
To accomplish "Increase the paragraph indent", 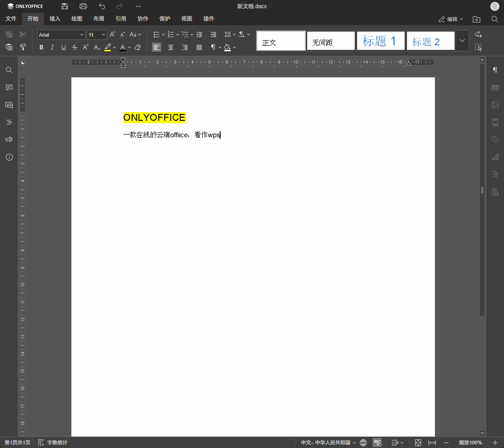I will coord(213,34).
